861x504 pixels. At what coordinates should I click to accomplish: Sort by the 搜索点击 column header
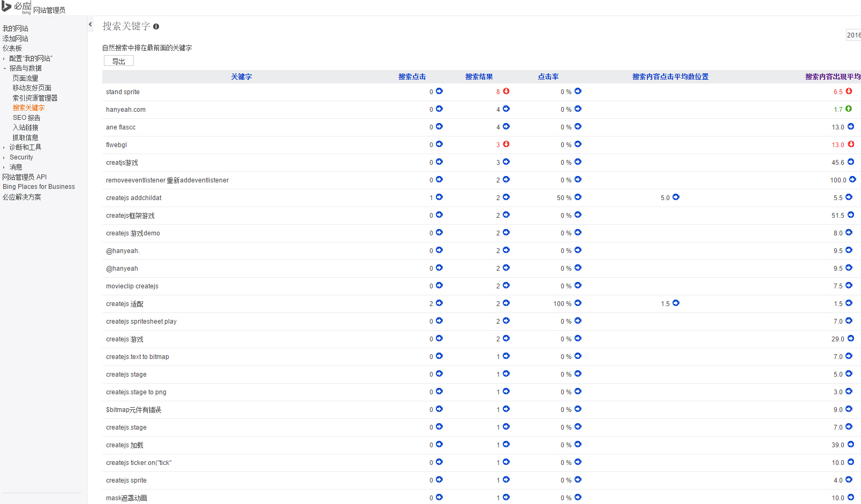click(x=412, y=77)
